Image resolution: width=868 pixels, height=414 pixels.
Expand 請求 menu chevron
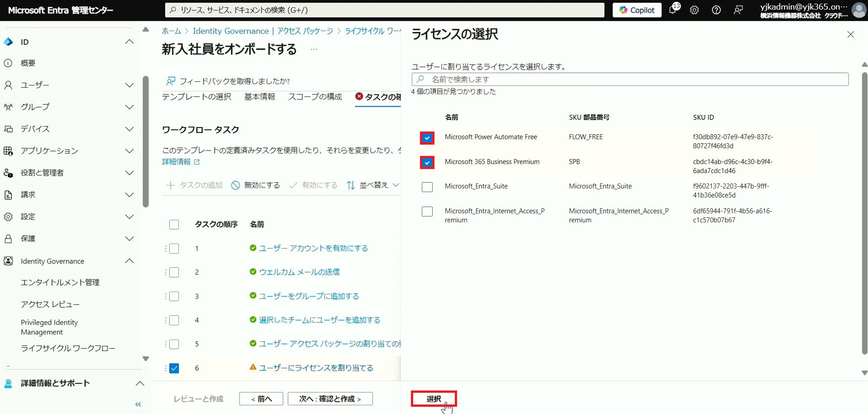129,195
